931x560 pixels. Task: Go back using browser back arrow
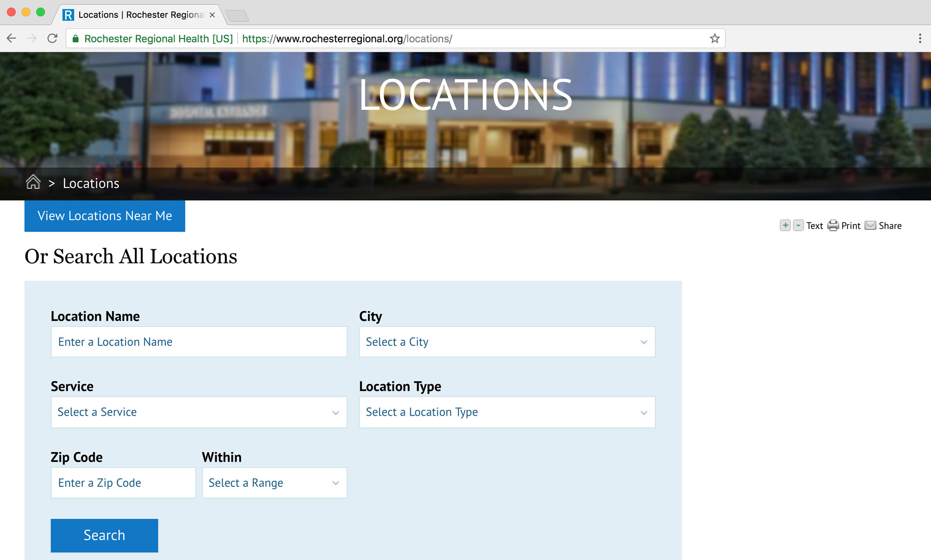tap(12, 39)
